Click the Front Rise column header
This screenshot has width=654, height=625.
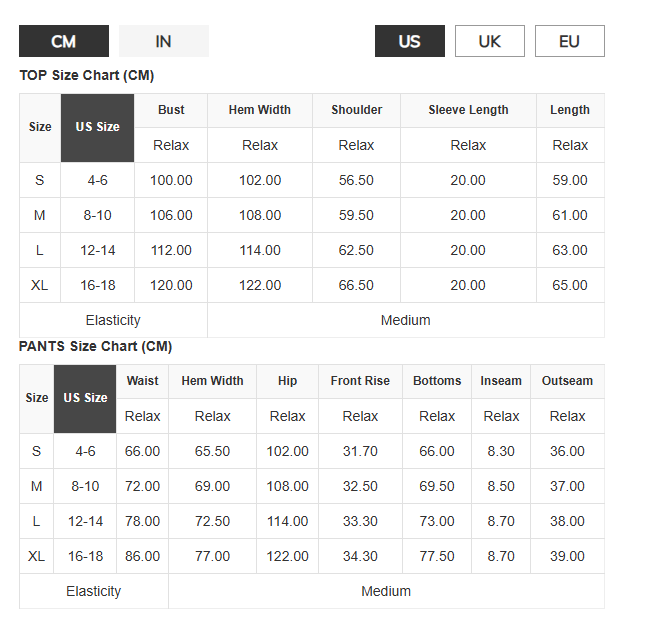360,381
